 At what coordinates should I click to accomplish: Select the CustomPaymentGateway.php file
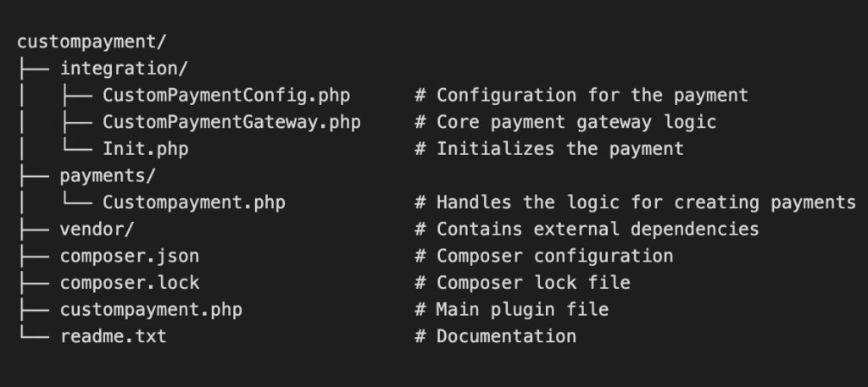tap(231, 122)
